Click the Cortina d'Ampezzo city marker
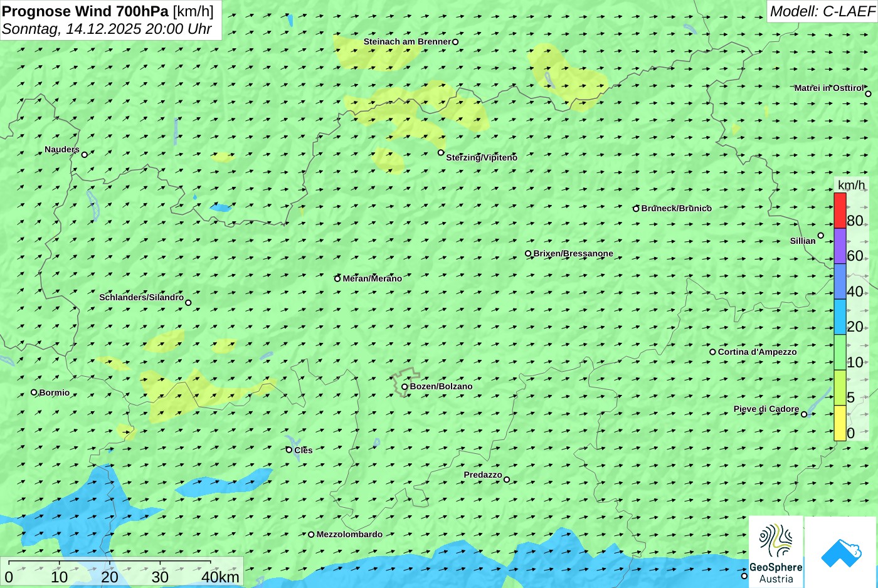The image size is (878, 588). click(x=712, y=352)
